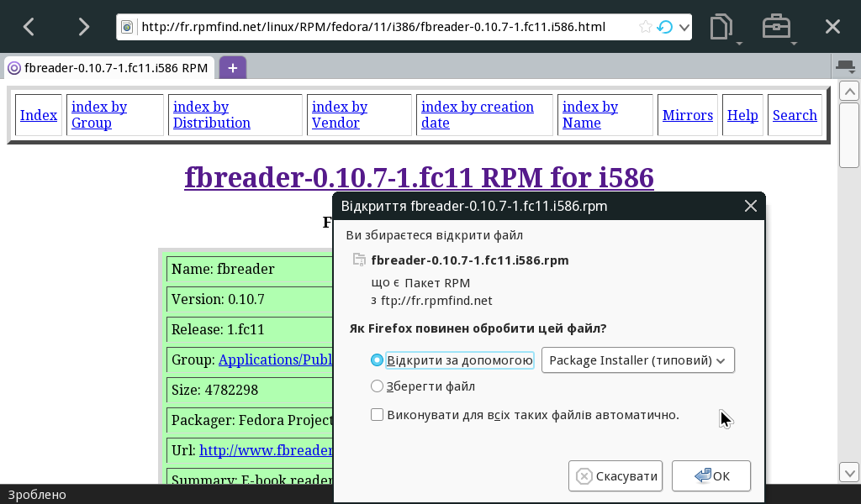Click the 'що є Пакет RPM' file type text
This screenshot has height=504, width=861.
click(420, 283)
